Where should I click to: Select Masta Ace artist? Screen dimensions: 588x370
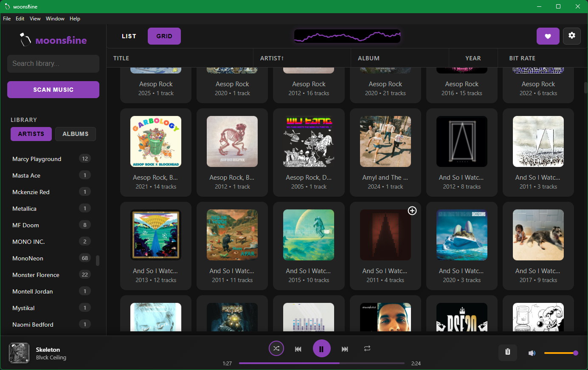51,175
